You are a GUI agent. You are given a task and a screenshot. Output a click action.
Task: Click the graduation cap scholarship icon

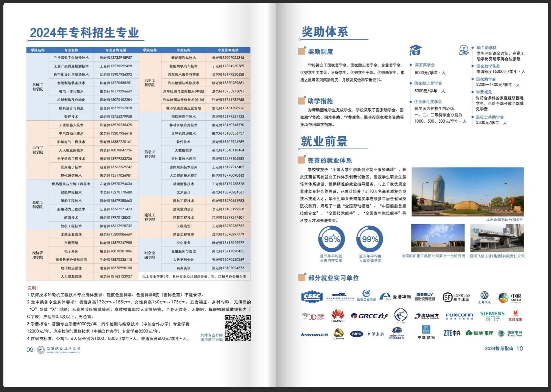point(416,50)
